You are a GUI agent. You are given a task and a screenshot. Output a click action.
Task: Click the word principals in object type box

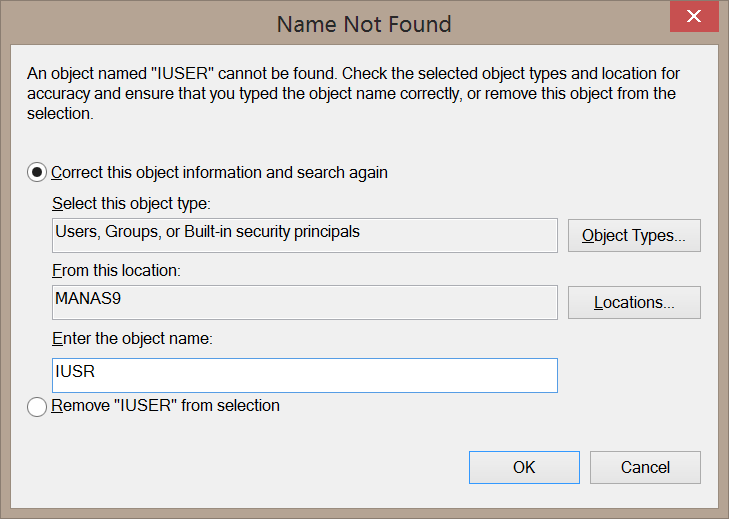tap(327, 232)
